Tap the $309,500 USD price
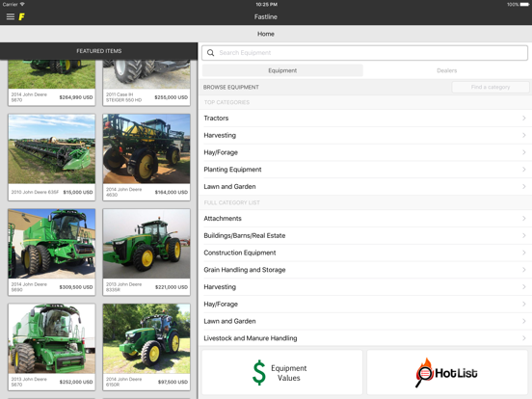532x399 pixels. pos(76,287)
